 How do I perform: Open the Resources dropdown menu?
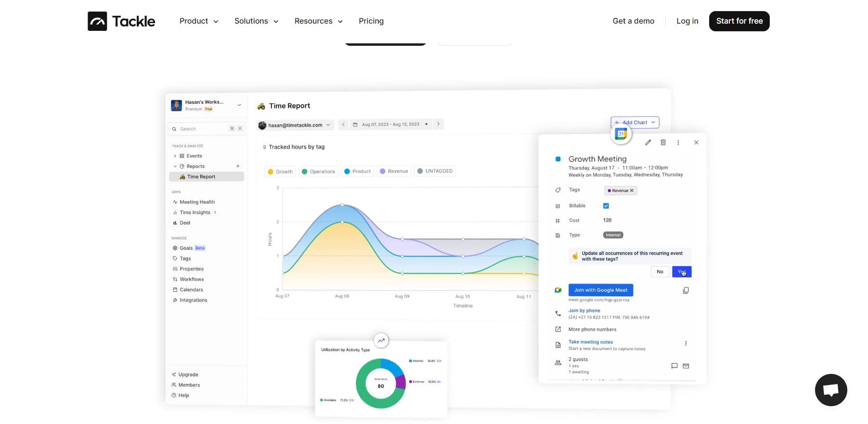(318, 21)
